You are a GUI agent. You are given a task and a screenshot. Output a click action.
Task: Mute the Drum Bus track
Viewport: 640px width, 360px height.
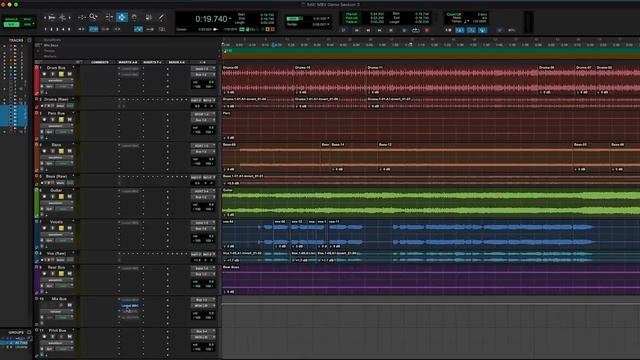[69, 74]
